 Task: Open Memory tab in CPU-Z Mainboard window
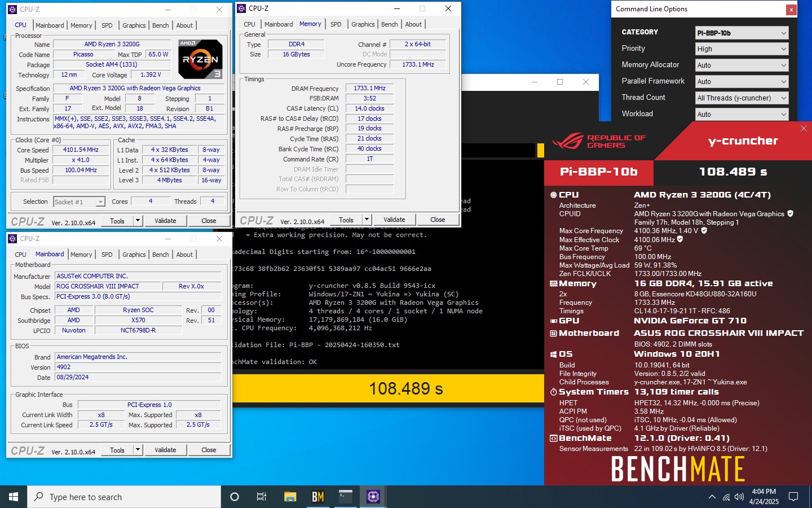tap(81, 255)
